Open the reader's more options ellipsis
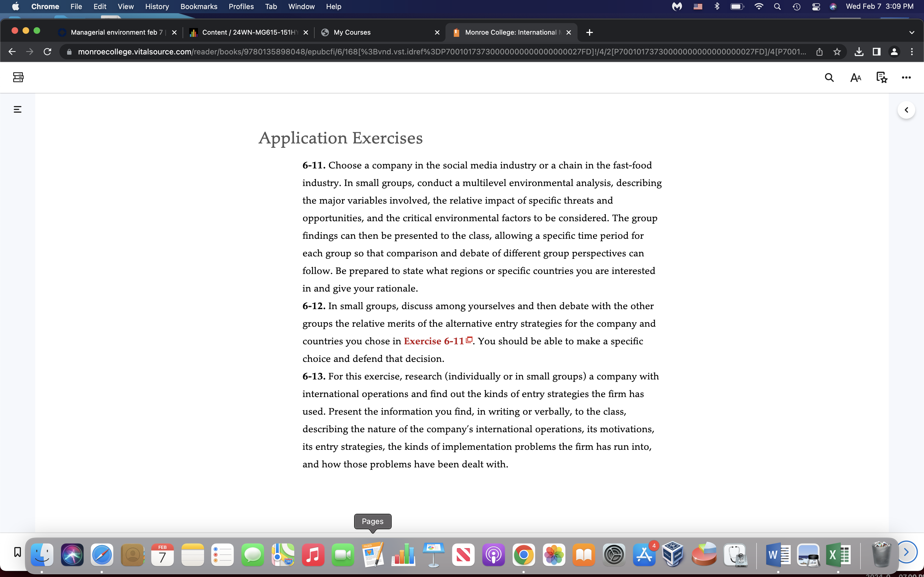Image resolution: width=924 pixels, height=577 pixels. click(x=906, y=77)
